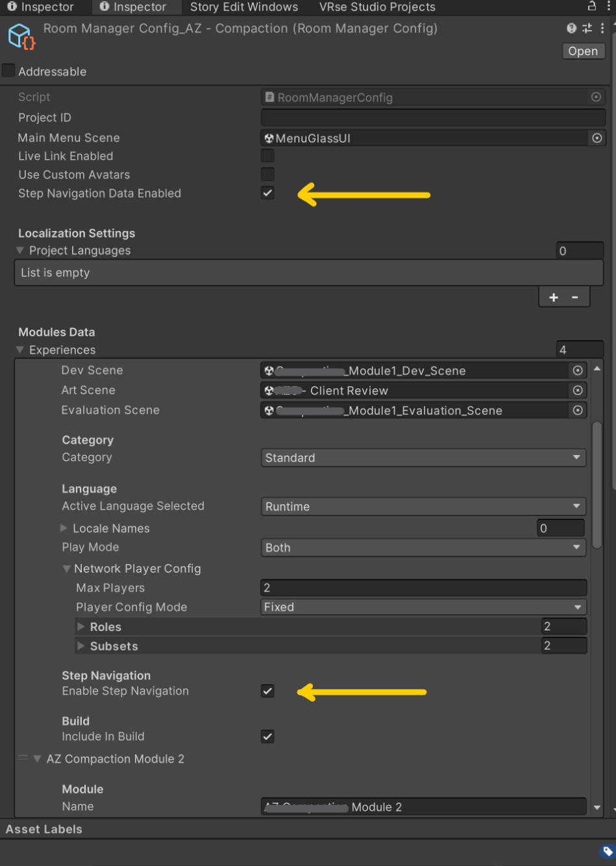This screenshot has height=866, width=616.
Task: Open the Evaluation Scene object picker
Action: pyautogui.click(x=576, y=410)
